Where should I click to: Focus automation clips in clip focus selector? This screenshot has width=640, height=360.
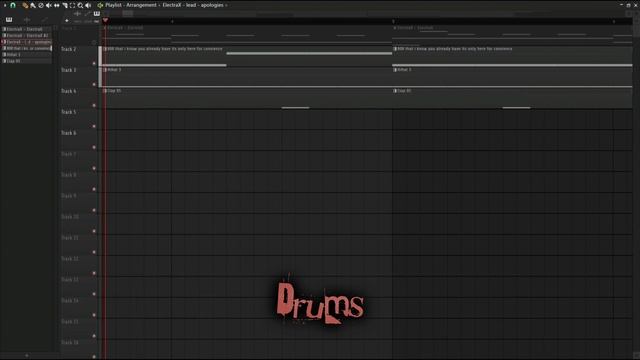87,13
